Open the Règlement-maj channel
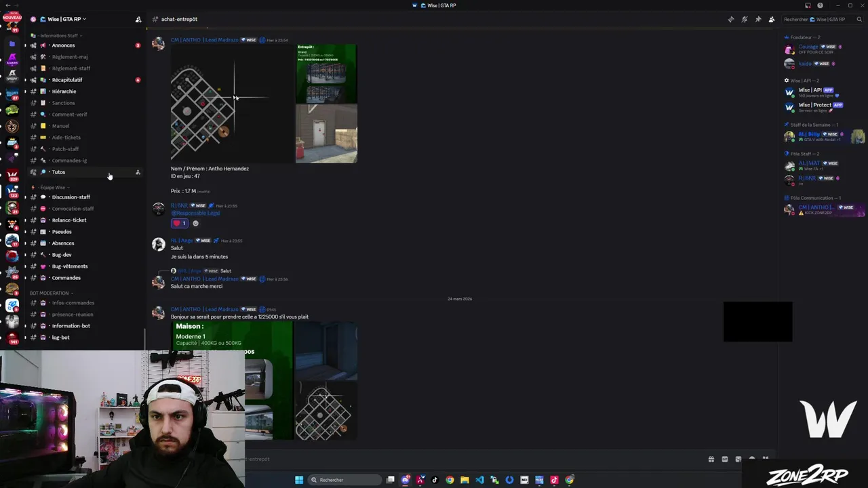 pos(85,57)
